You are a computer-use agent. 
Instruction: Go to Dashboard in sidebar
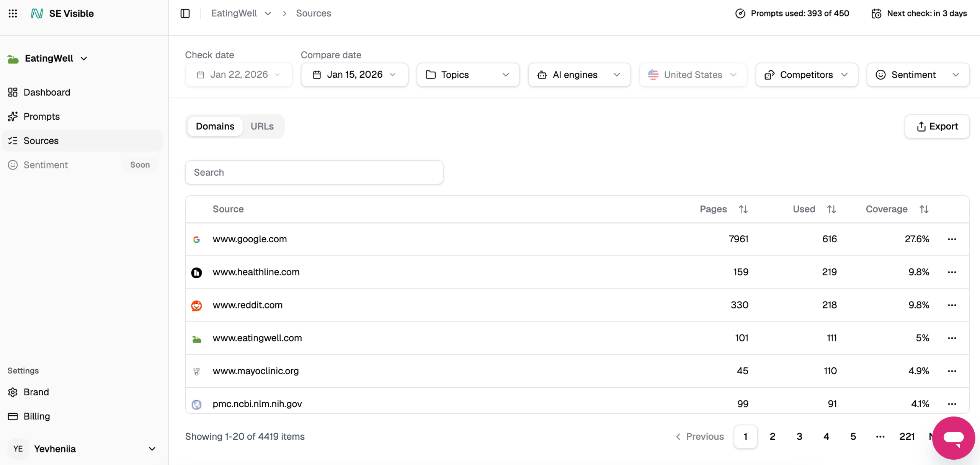click(x=47, y=92)
